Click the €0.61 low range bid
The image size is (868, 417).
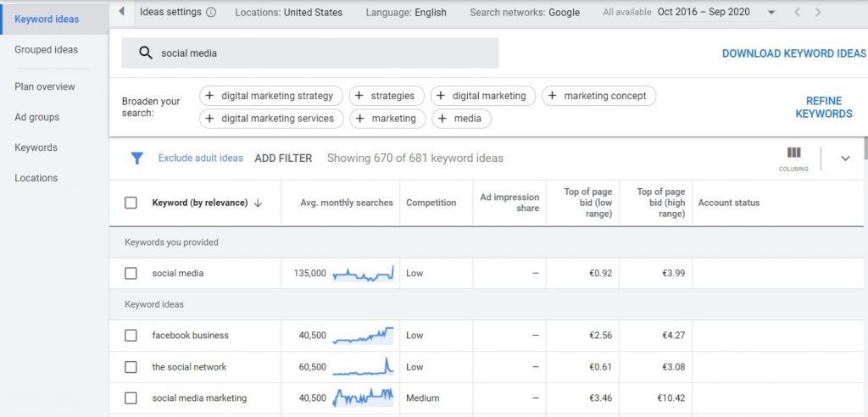pyautogui.click(x=601, y=367)
